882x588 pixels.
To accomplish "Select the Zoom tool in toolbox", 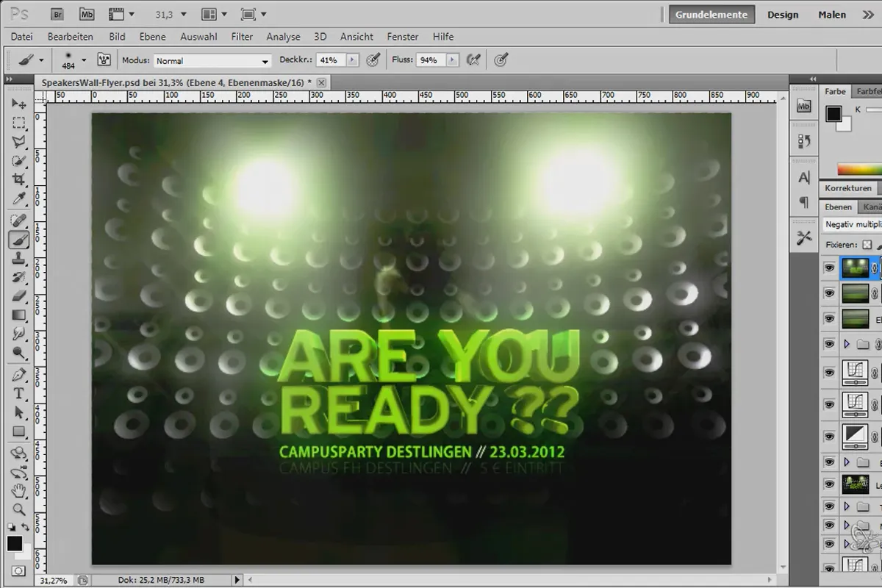I will click(x=19, y=509).
